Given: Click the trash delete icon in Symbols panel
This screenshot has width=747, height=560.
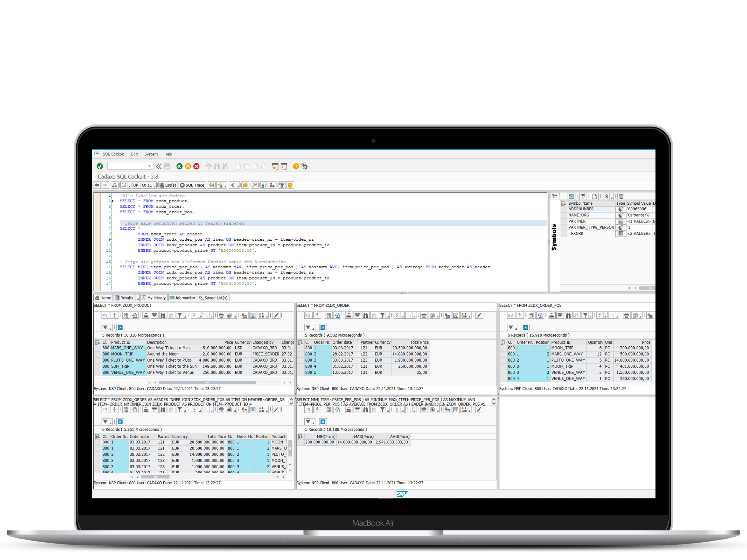Looking at the screenshot, I should (x=621, y=196).
